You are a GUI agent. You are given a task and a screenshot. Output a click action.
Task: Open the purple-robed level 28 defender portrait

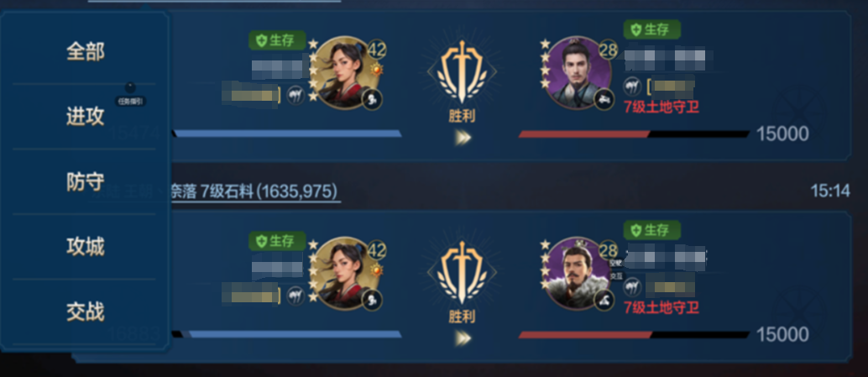[578, 72]
